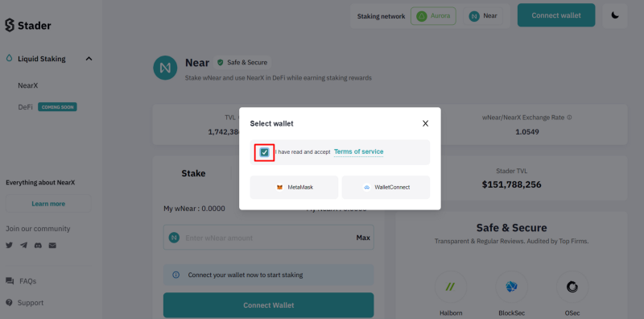Open the NearX sidebar item

pyautogui.click(x=28, y=86)
